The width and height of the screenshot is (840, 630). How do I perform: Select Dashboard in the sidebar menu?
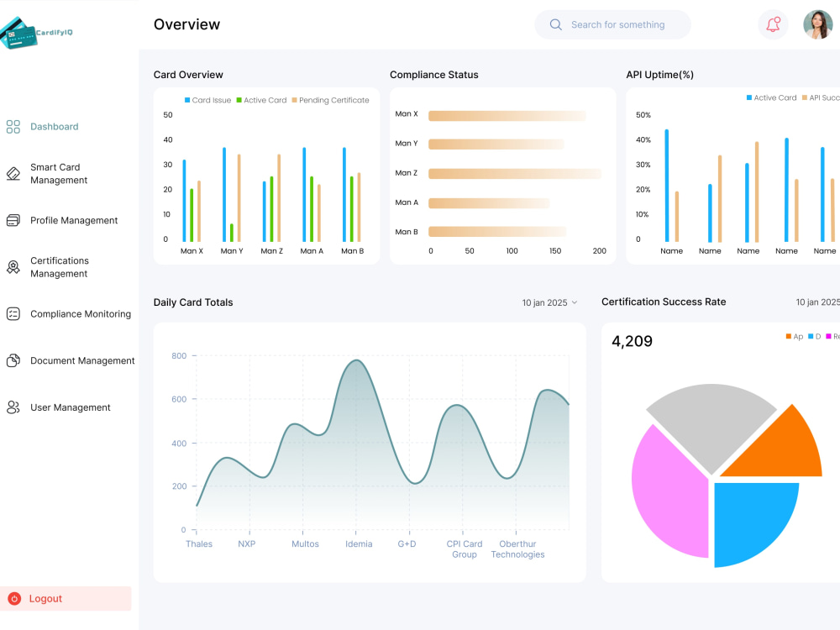tap(54, 126)
